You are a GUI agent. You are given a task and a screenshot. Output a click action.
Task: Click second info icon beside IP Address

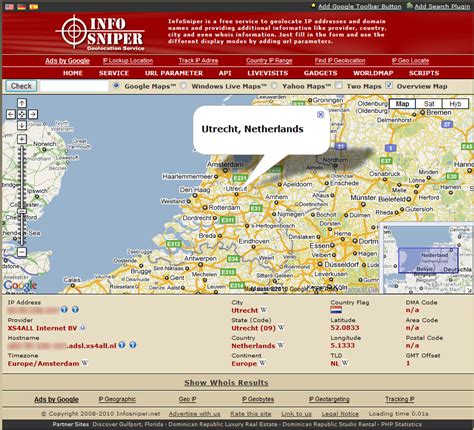point(75,310)
